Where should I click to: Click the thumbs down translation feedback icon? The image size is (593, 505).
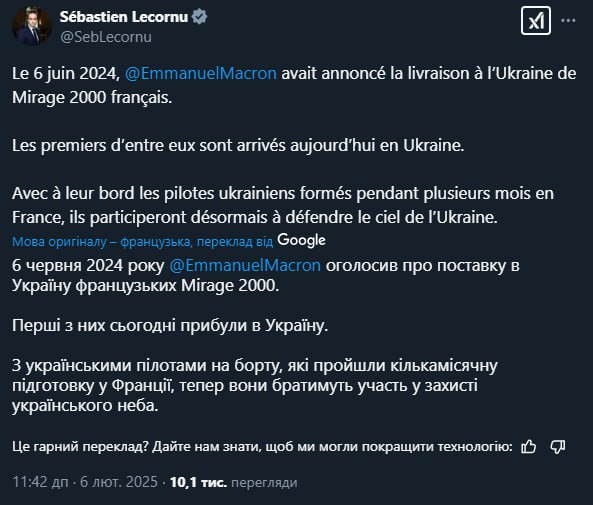pos(557,447)
